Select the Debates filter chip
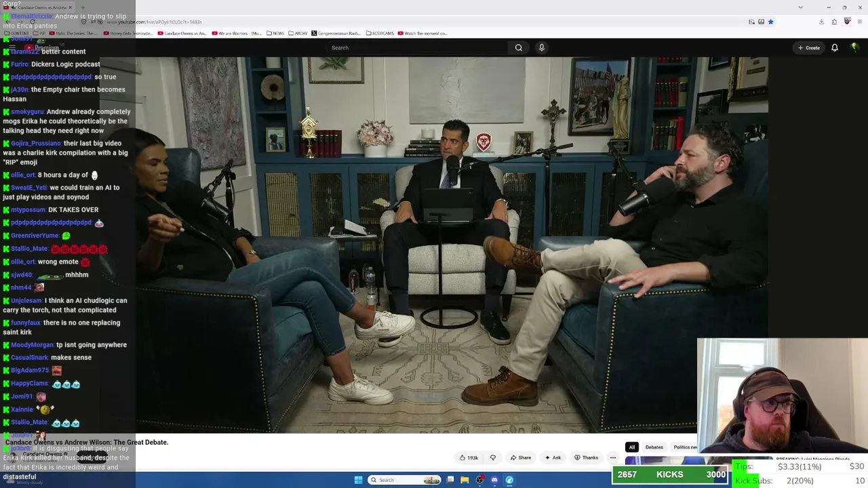Image resolution: width=868 pixels, height=488 pixels. coord(654,447)
